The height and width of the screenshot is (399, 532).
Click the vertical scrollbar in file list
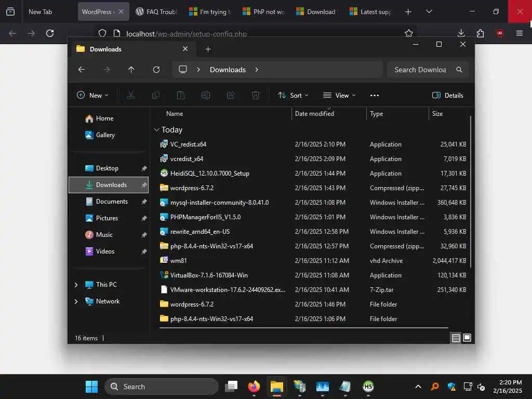coord(471,192)
